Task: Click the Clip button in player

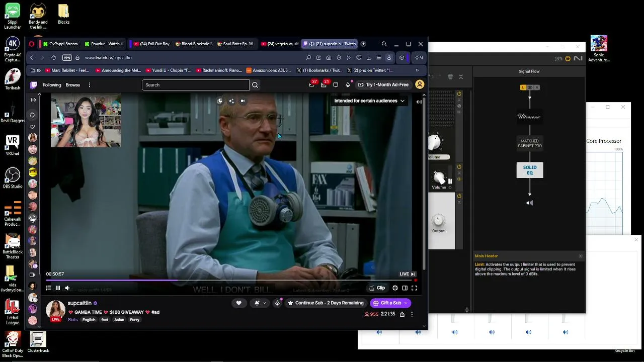Action: 377,288
